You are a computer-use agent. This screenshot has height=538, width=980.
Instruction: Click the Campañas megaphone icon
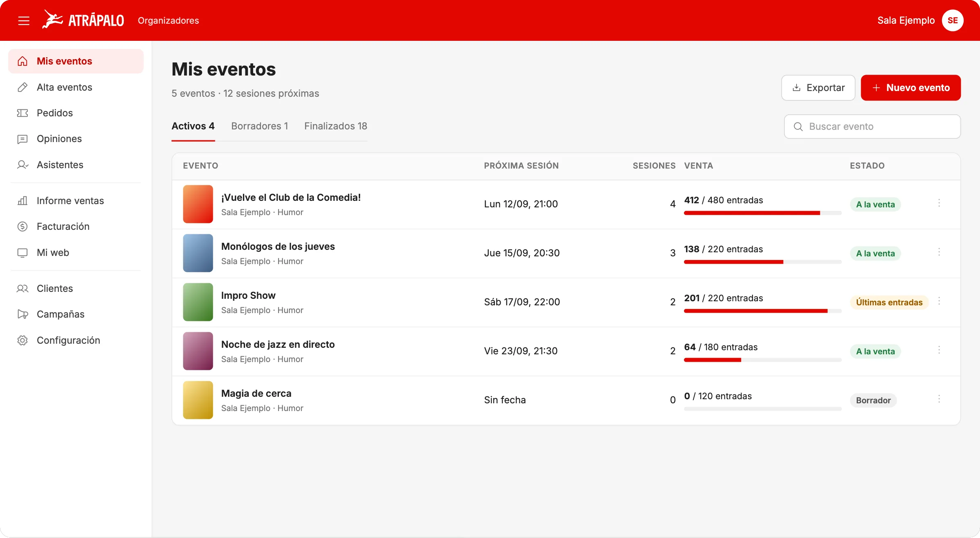(22, 314)
